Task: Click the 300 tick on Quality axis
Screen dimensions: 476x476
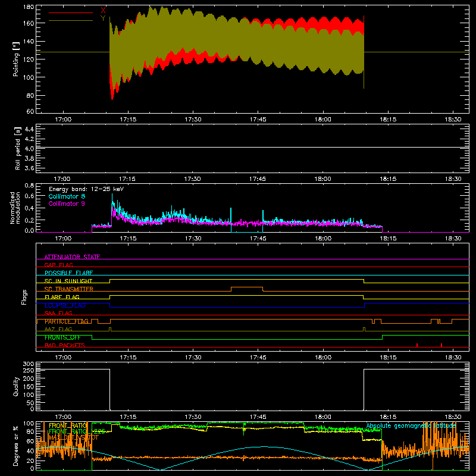Action: coord(29,364)
